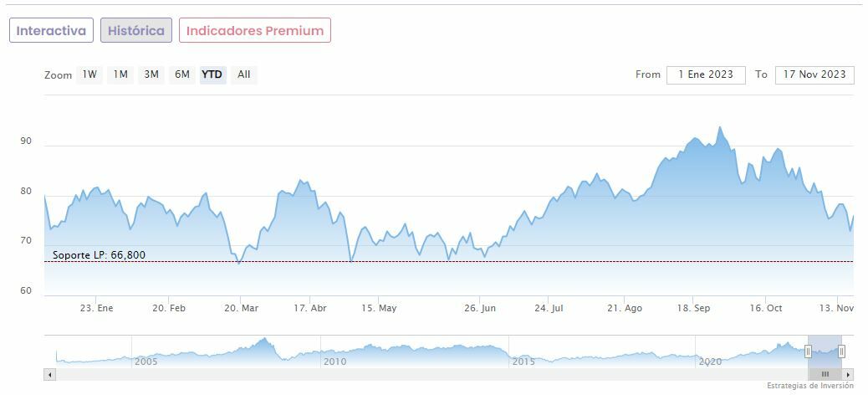The image size is (868, 395).
Task: Select the Indicadores Premium tab
Action: tap(254, 31)
